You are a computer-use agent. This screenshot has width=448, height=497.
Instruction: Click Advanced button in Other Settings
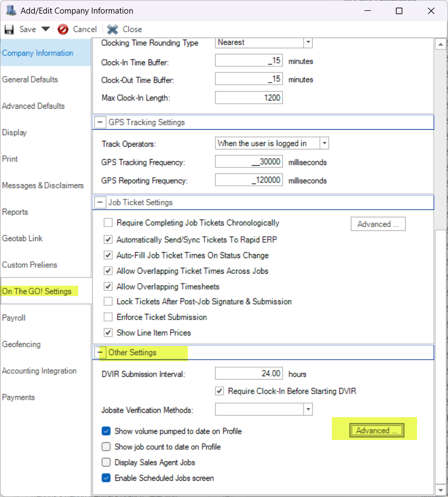[x=377, y=430]
